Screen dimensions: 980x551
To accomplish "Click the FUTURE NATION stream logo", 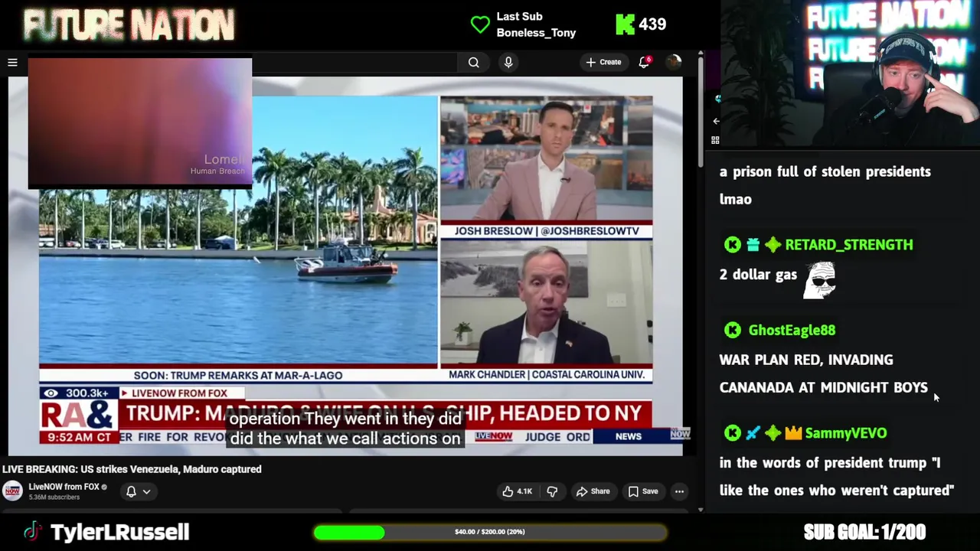I will [x=129, y=25].
